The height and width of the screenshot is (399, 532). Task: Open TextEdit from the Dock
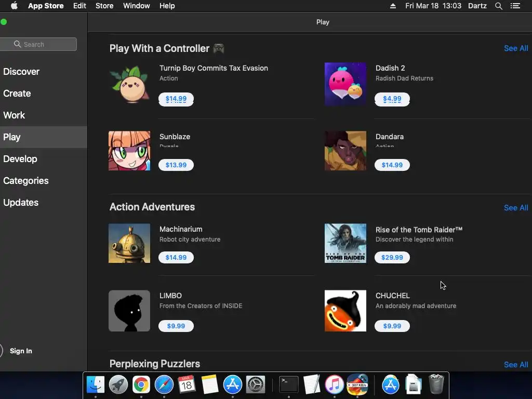(312, 385)
